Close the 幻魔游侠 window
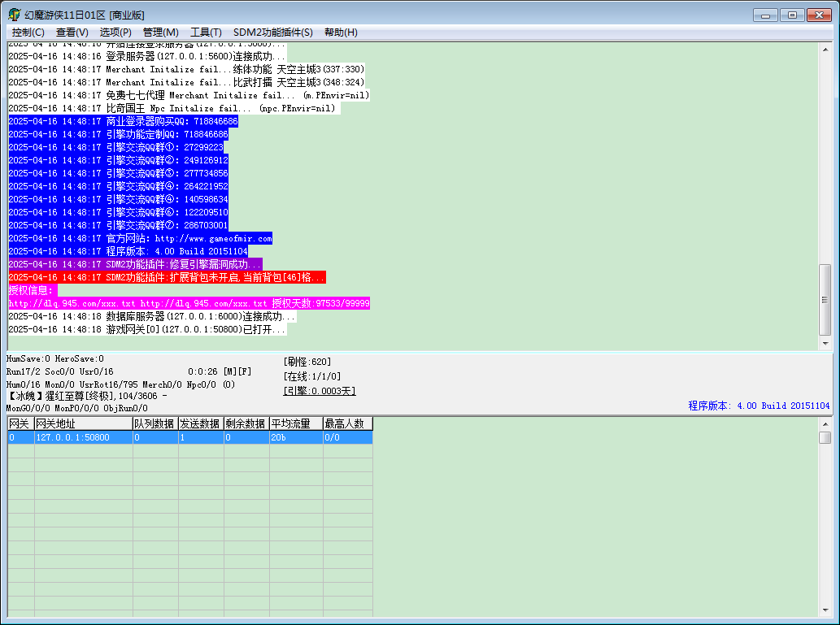The width and height of the screenshot is (840, 625). coord(819,15)
